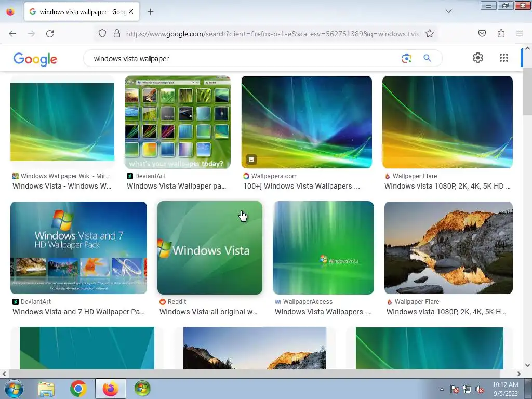Click the 'Windows Vista Wallpaper pa...' title link

tap(177, 187)
